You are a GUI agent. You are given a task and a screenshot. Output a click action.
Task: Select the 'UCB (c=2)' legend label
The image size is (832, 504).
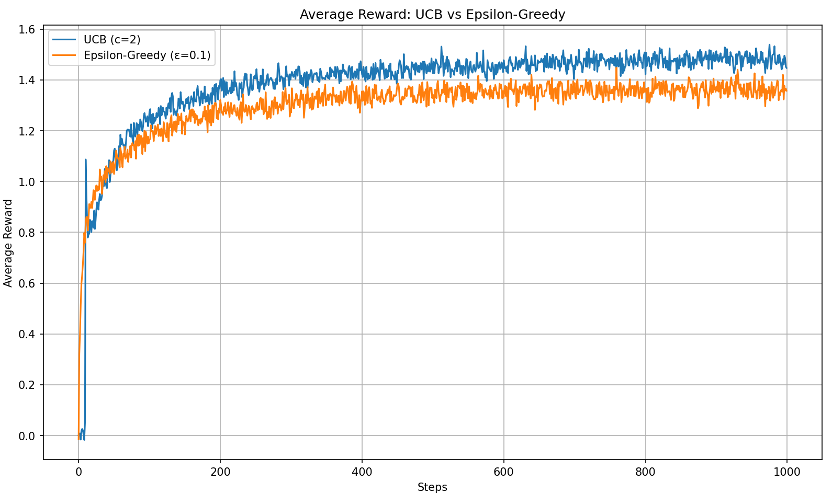click(112, 40)
